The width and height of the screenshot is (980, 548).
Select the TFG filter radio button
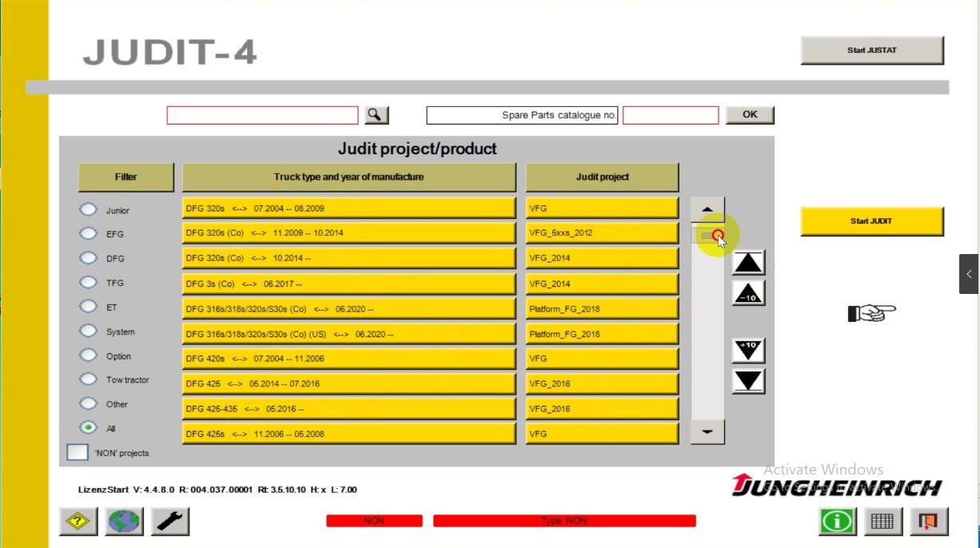(x=88, y=283)
